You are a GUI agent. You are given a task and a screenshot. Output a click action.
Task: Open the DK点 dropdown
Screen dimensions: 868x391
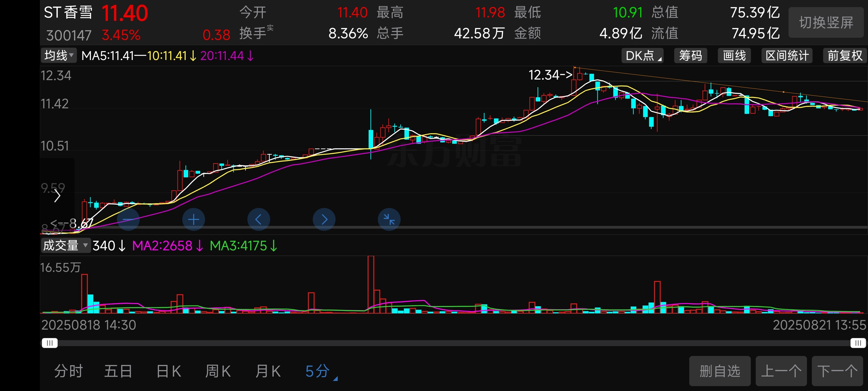[x=643, y=56]
